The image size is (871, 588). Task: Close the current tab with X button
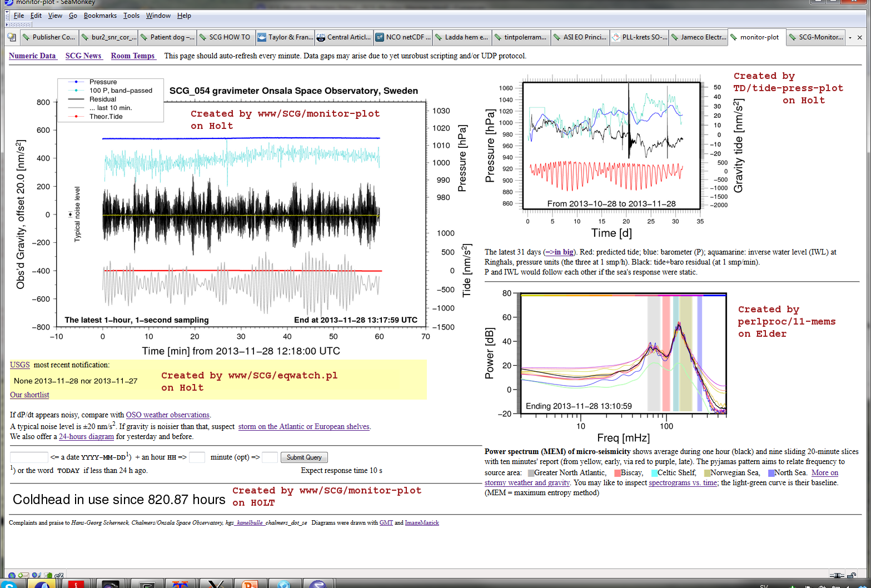859,37
